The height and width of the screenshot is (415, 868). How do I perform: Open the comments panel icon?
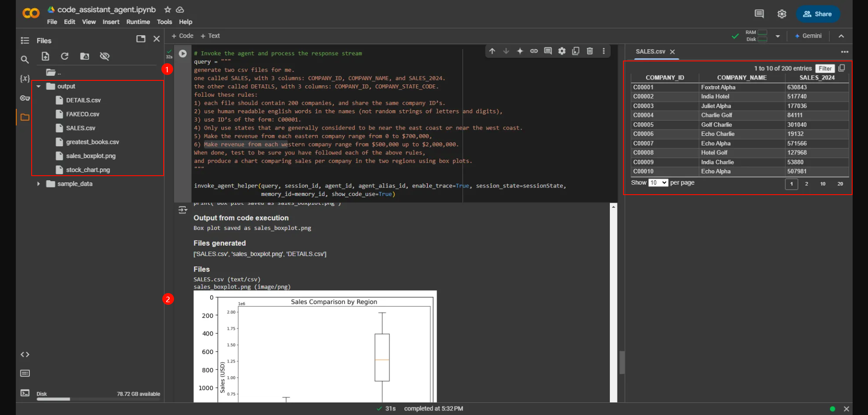click(759, 14)
